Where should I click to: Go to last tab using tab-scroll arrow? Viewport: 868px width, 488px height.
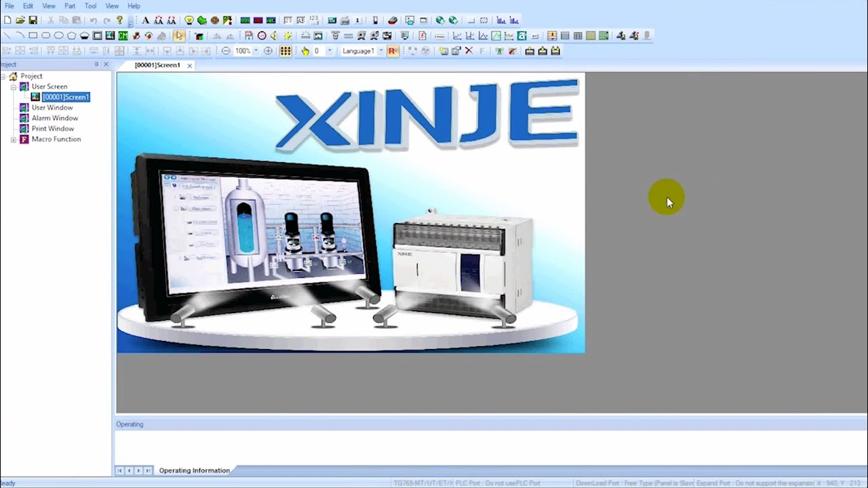coord(148,470)
